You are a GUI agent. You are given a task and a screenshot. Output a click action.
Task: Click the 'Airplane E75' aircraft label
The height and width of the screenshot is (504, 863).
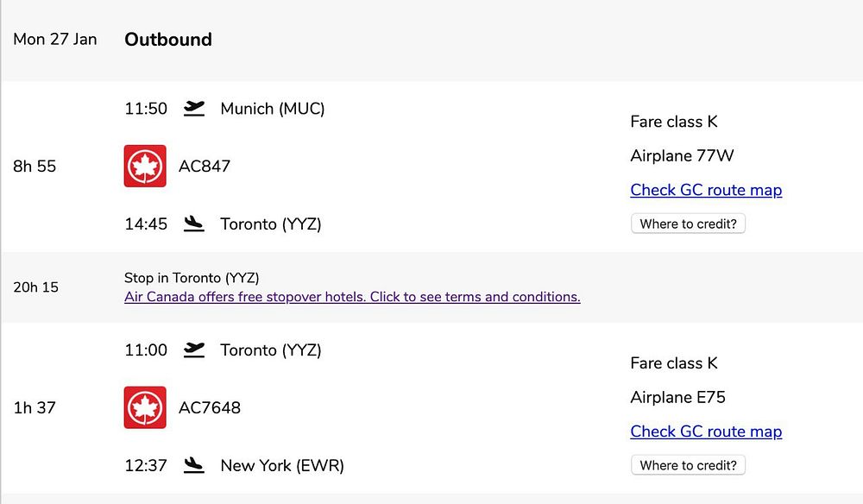click(x=678, y=398)
